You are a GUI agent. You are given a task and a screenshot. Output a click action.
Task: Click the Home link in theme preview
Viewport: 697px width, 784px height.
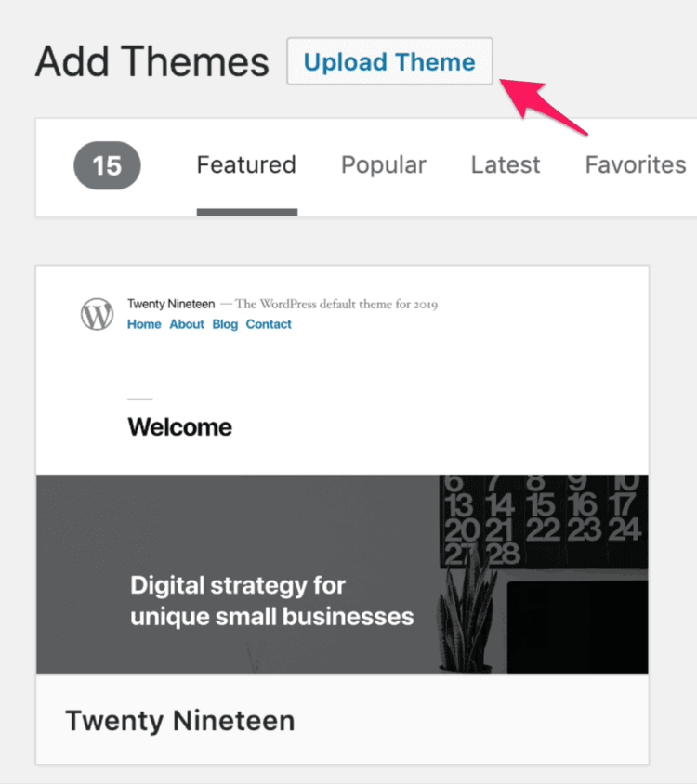click(144, 324)
